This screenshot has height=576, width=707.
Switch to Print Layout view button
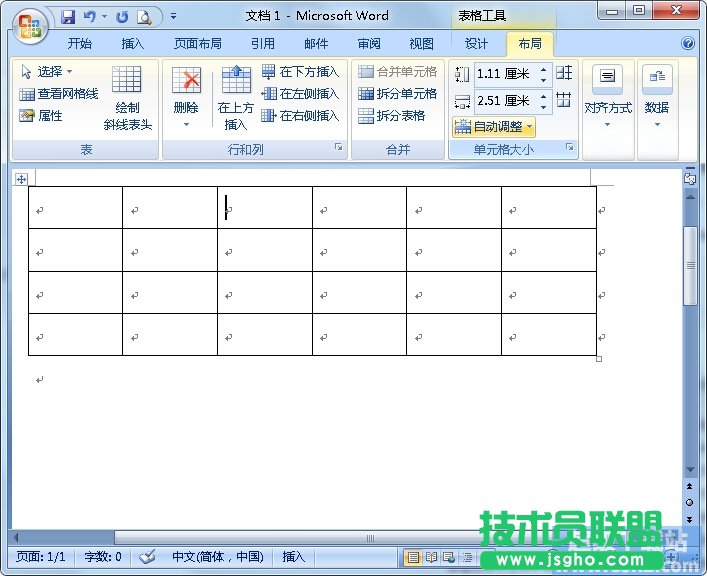click(413, 557)
